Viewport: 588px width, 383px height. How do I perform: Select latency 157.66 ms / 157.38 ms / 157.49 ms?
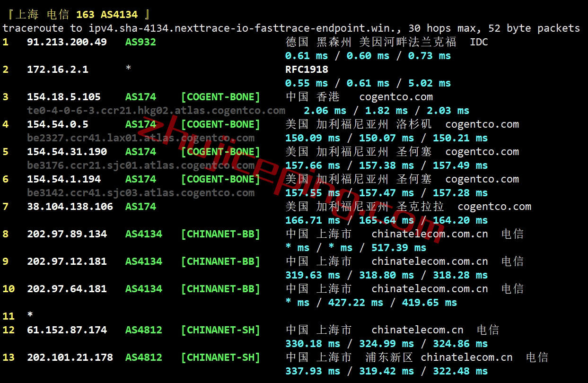point(386,165)
